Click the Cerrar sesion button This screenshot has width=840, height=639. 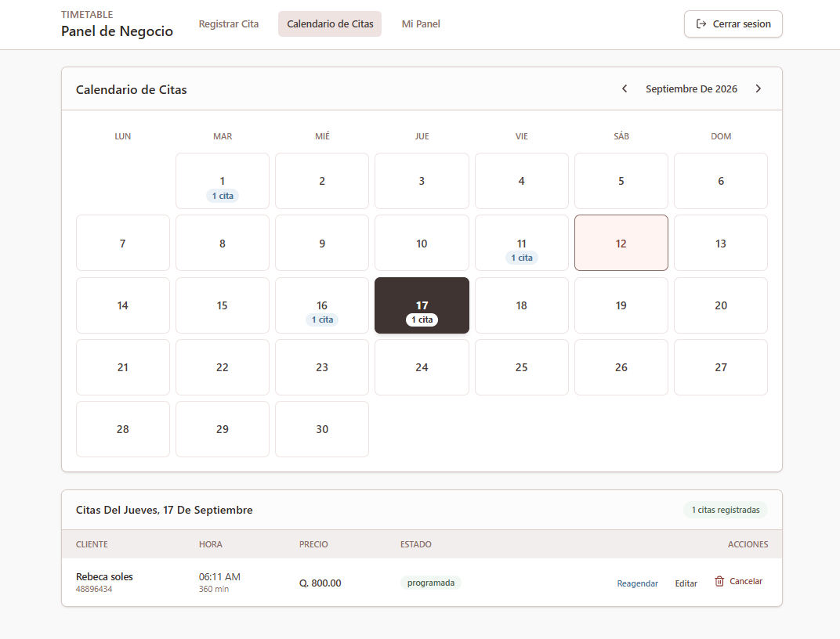coord(733,24)
